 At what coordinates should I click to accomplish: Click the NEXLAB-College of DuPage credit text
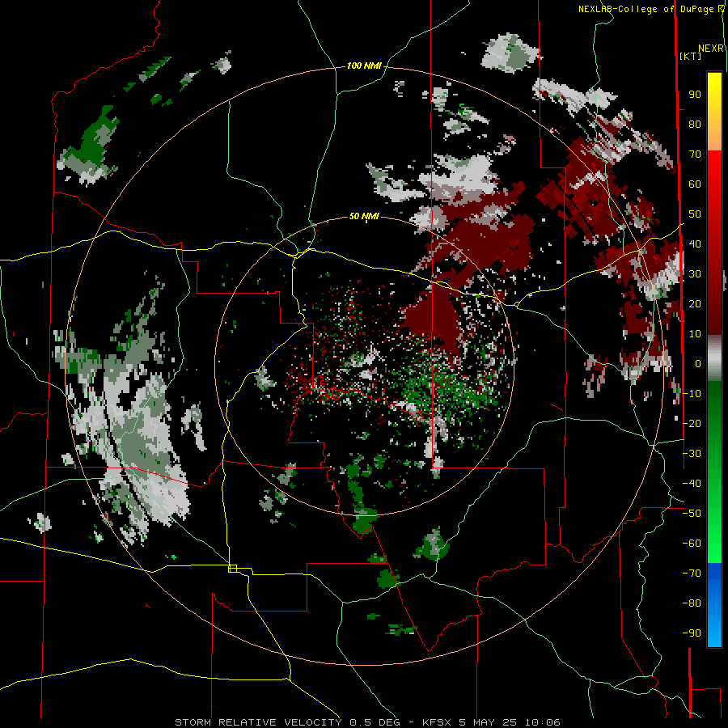click(646, 9)
